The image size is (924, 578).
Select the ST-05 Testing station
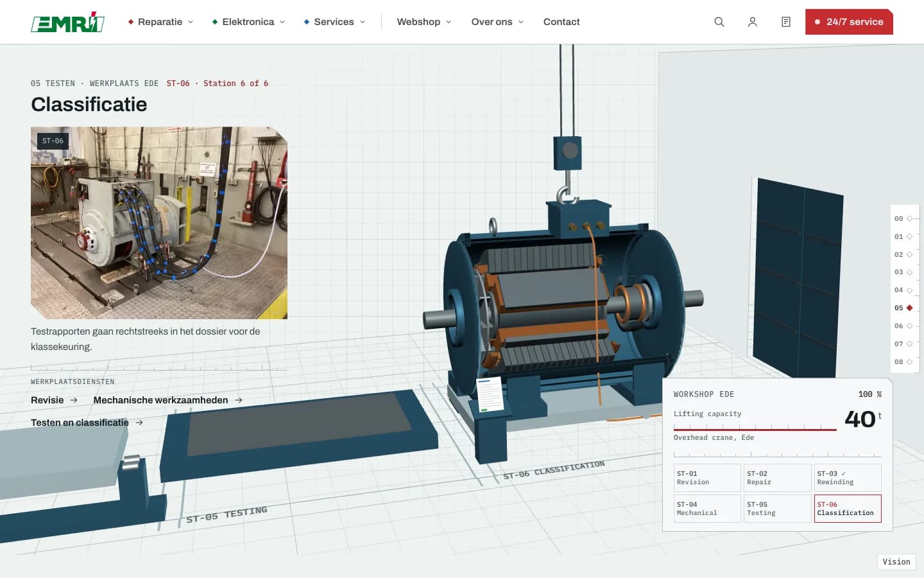[x=778, y=509]
